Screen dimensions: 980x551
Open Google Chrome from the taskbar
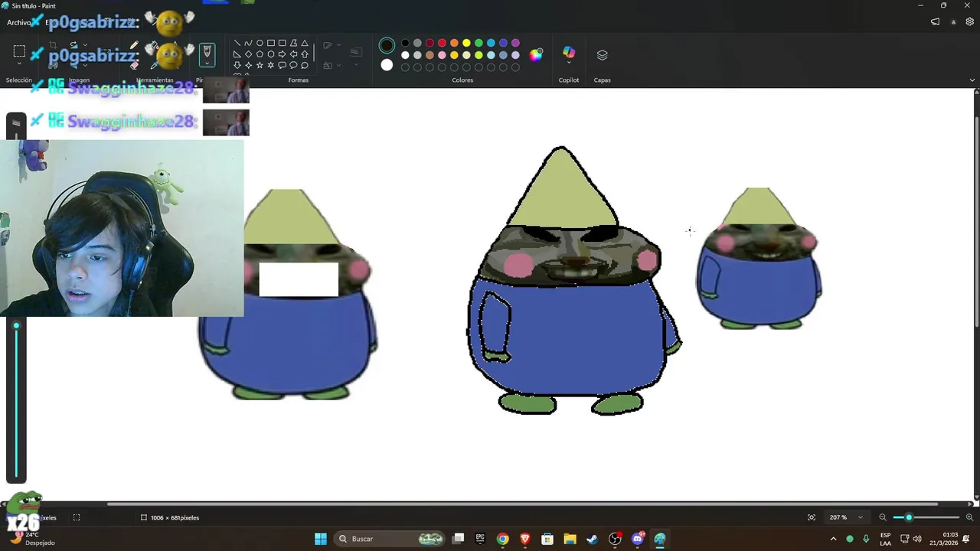point(502,539)
